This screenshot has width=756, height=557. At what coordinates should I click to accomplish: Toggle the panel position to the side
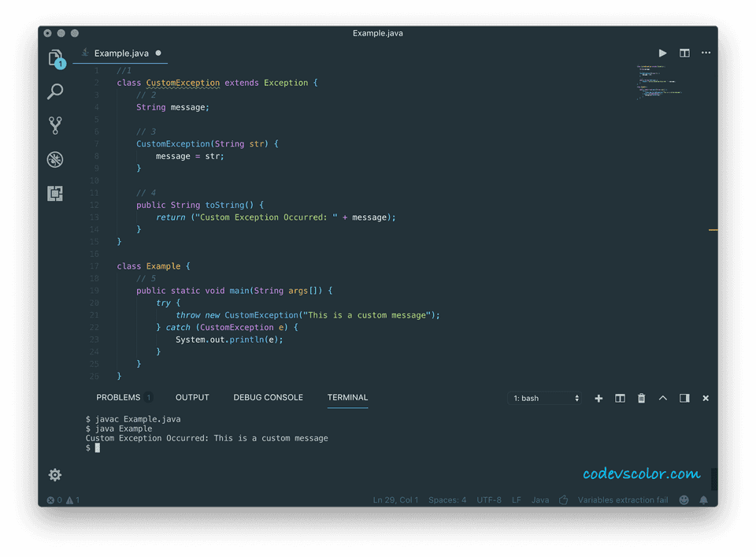coord(684,399)
